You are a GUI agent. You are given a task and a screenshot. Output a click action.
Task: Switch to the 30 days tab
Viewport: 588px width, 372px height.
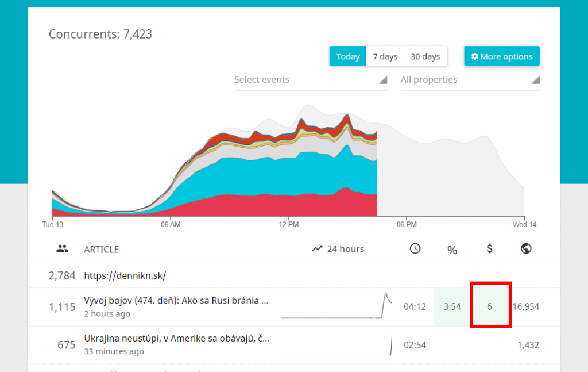point(425,56)
